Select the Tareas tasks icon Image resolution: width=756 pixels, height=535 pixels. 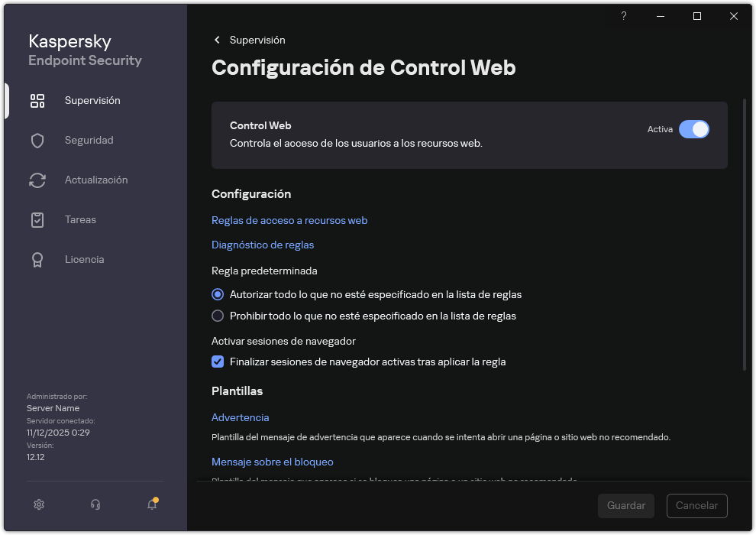click(37, 219)
